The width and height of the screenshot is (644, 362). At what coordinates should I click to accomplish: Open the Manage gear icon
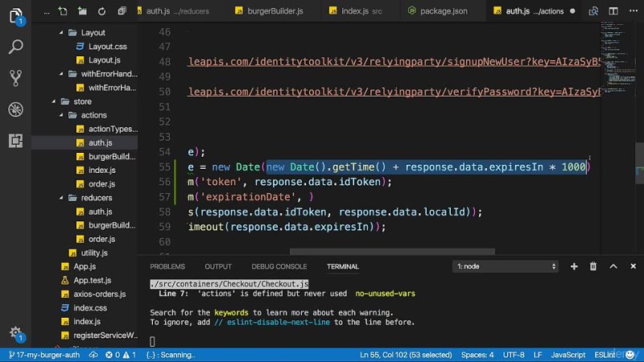[x=15, y=333]
